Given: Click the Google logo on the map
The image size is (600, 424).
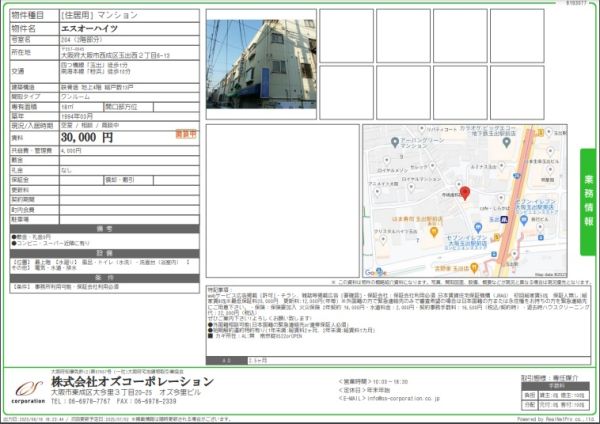Looking at the screenshot, I should [x=375, y=272].
